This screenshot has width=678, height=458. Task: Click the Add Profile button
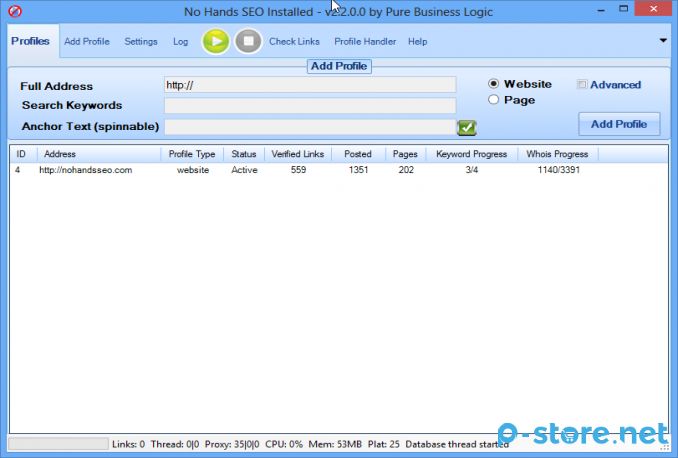619,124
